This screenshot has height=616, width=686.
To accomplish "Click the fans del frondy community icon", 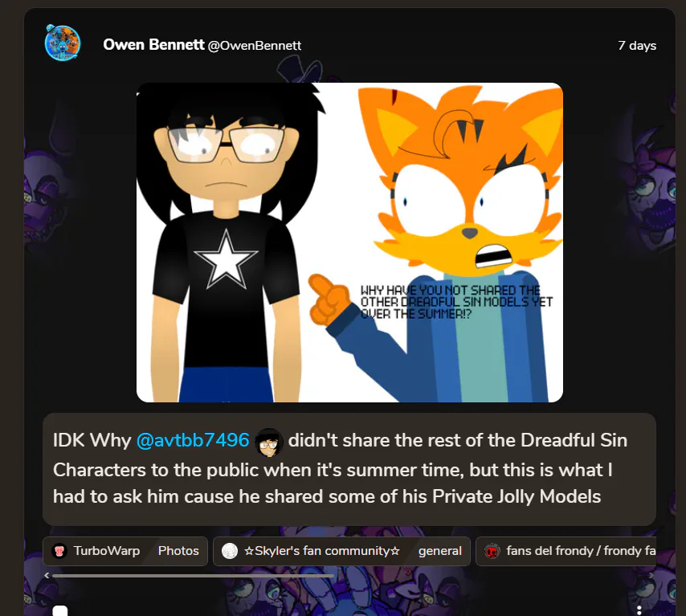I will tap(492, 551).
